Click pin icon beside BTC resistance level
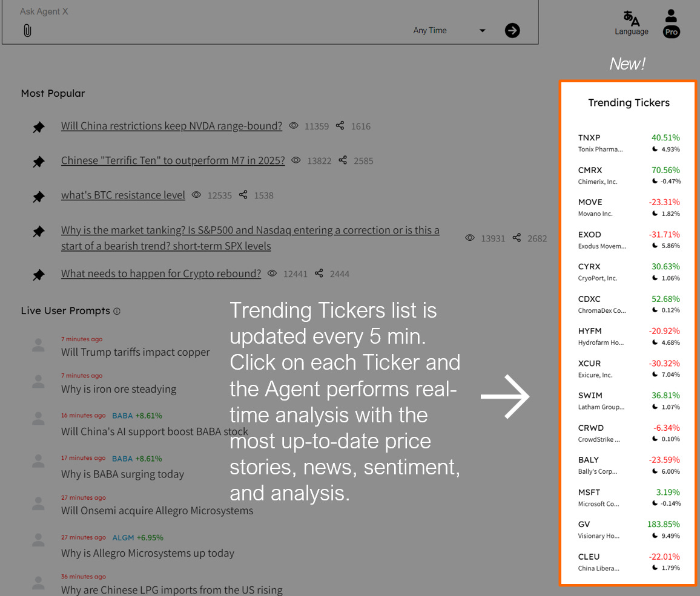 (39, 196)
